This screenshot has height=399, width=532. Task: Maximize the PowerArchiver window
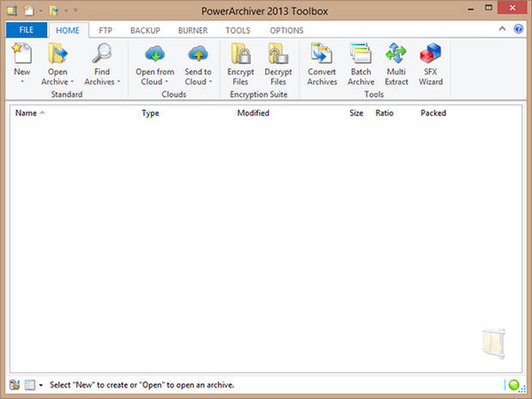(489, 8)
